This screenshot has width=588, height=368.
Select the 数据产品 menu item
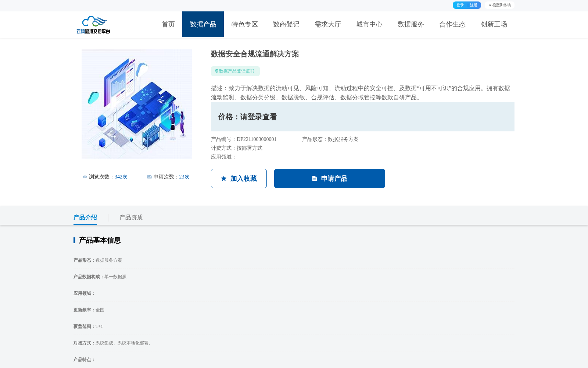(x=203, y=24)
